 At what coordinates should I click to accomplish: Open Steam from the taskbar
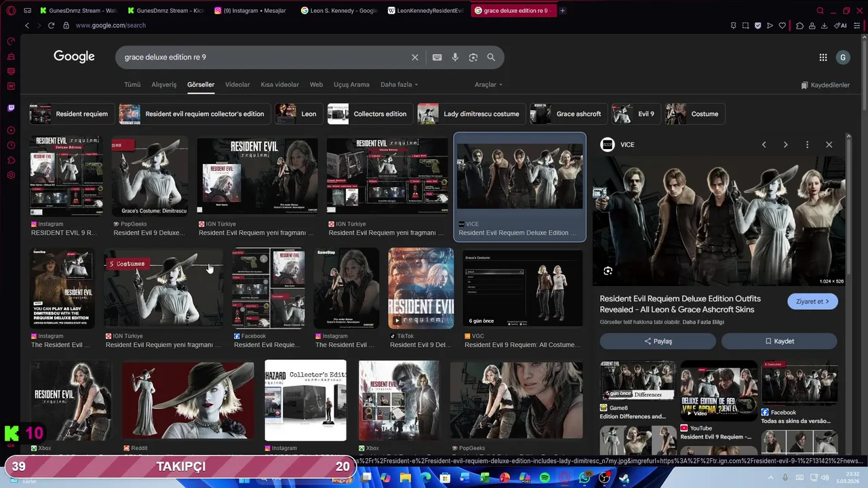624,478
